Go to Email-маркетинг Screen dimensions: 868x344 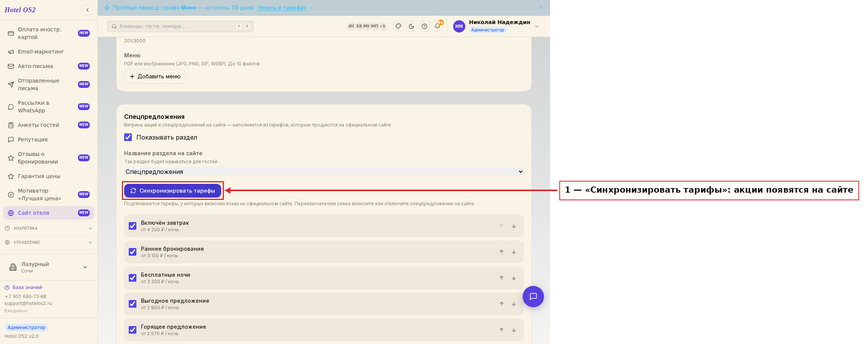[49, 52]
